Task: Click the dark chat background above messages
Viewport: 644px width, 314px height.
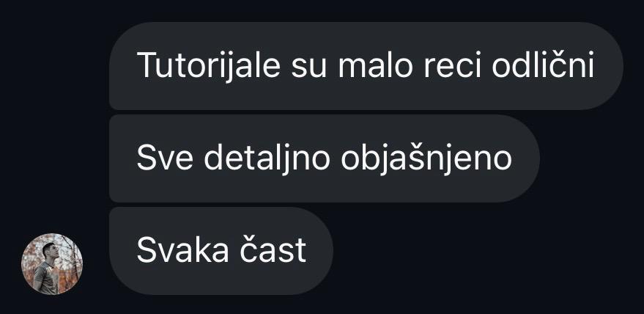Action: pyautogui.click(x=322, y=10)
